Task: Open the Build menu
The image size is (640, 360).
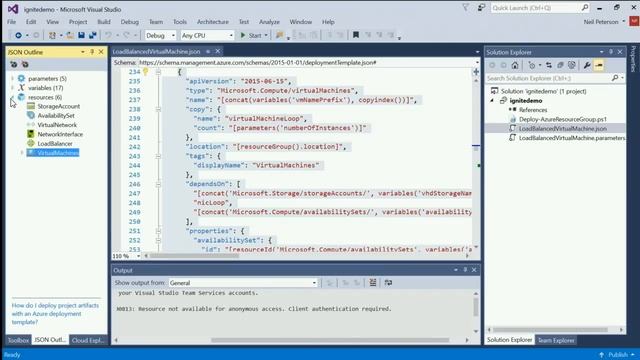Action: coord(104,22)
